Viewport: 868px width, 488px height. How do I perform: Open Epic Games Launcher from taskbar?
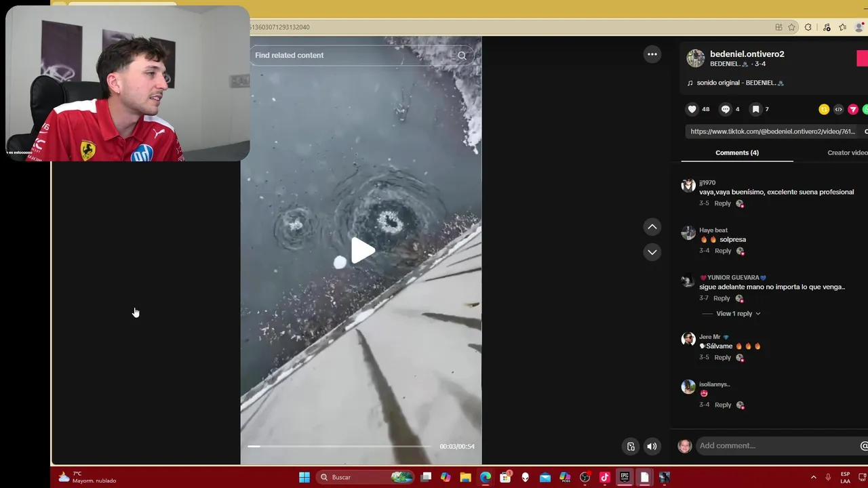(625, 477)
